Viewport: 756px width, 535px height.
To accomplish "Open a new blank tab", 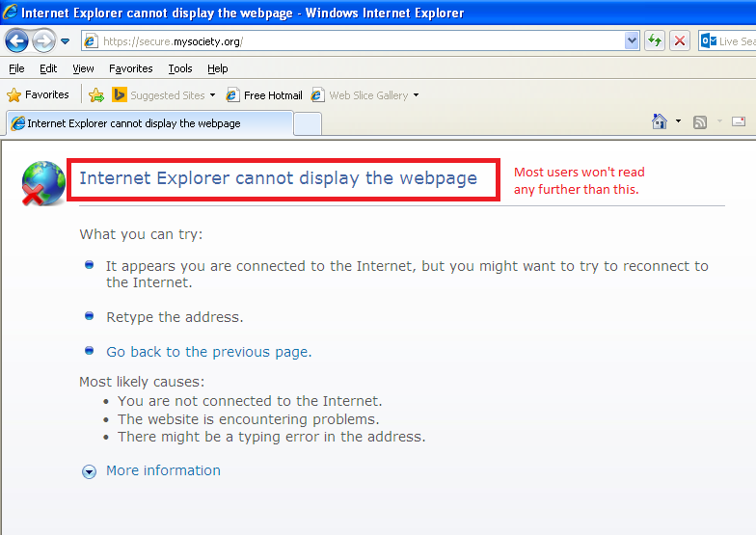I will tap(308, 123).
